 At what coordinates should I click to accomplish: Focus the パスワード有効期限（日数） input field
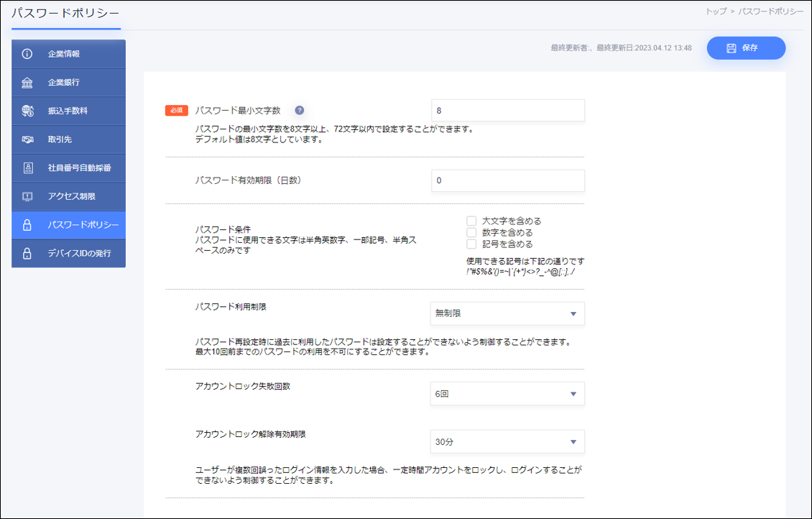point(507,180)
